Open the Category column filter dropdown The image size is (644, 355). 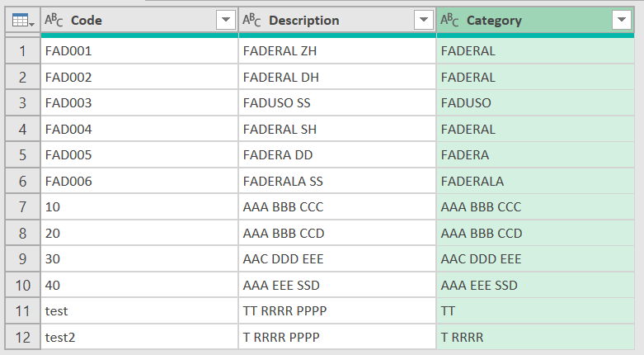[x=622, y=20]
